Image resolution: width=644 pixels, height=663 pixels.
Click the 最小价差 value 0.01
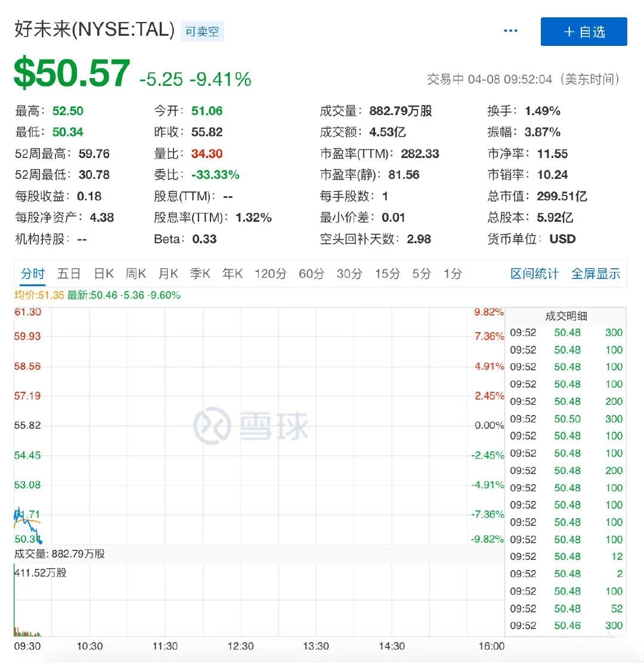pyautogui.click(x=393, y=218)
